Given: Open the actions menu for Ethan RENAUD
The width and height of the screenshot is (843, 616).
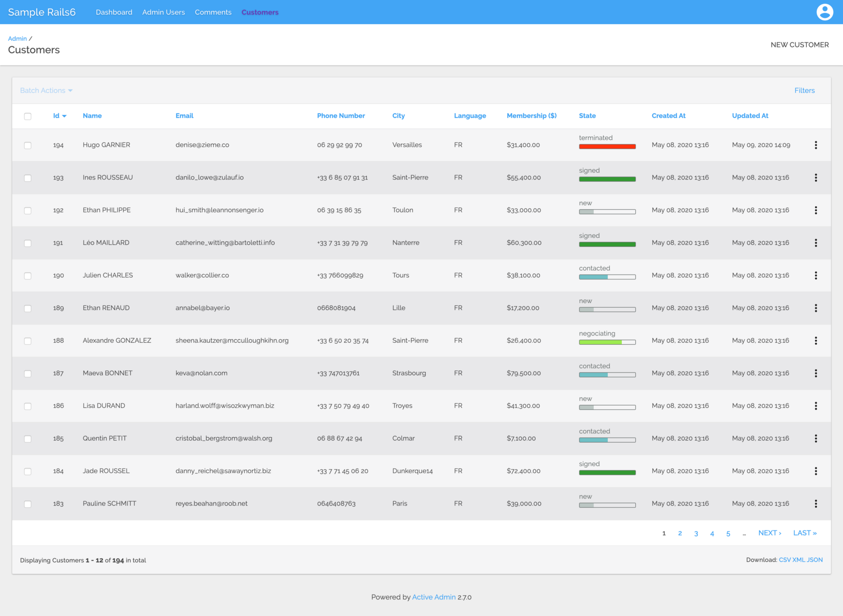Looking at the screenshot, I should pos(816,308).
